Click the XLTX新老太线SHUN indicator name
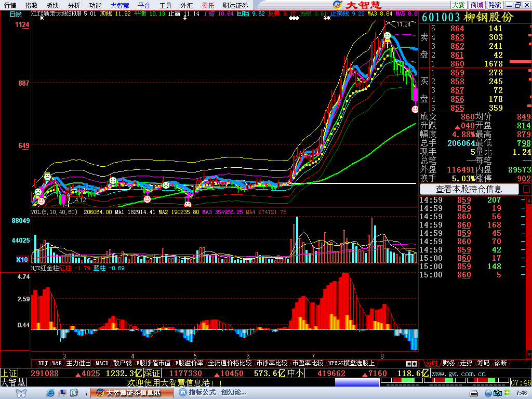Image resolution: width=532 pixels, height=399 pixels. 56,14
